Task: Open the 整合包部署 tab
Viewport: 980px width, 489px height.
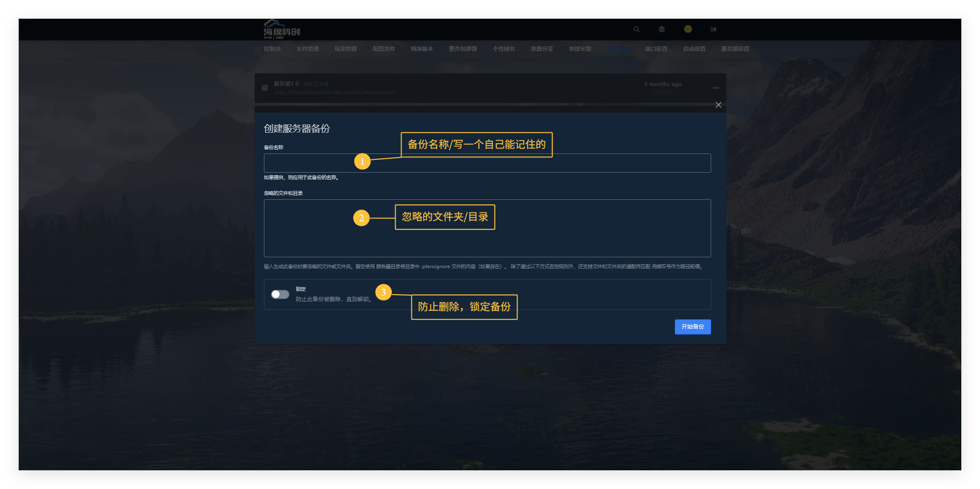Action: pyautogui.click(x=462, y=49)
